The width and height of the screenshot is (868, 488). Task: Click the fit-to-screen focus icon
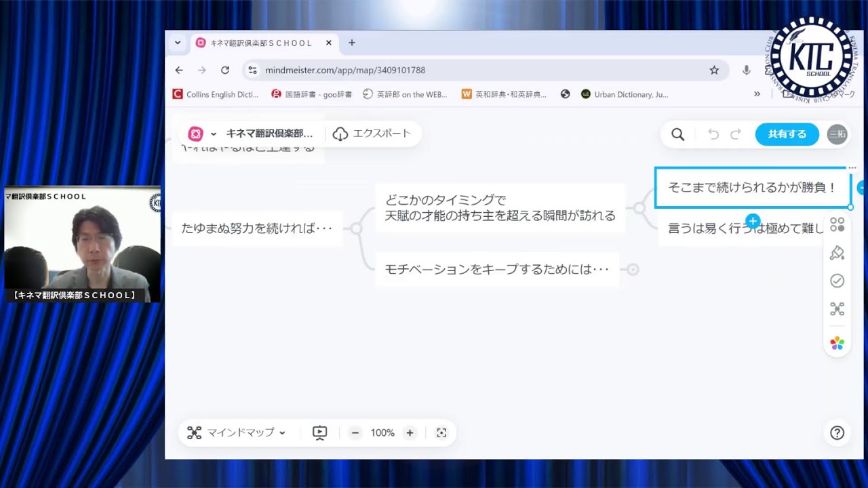tap(441, 432)
